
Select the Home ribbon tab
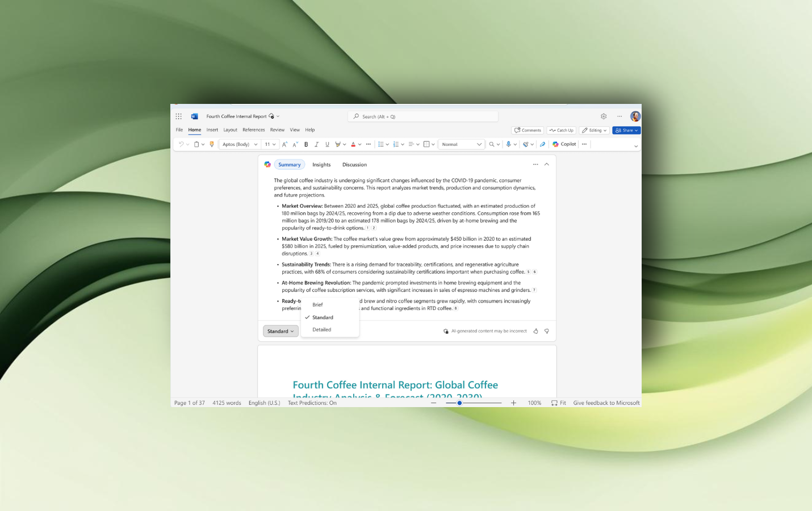pyautogui.click(x=195, y=130)
